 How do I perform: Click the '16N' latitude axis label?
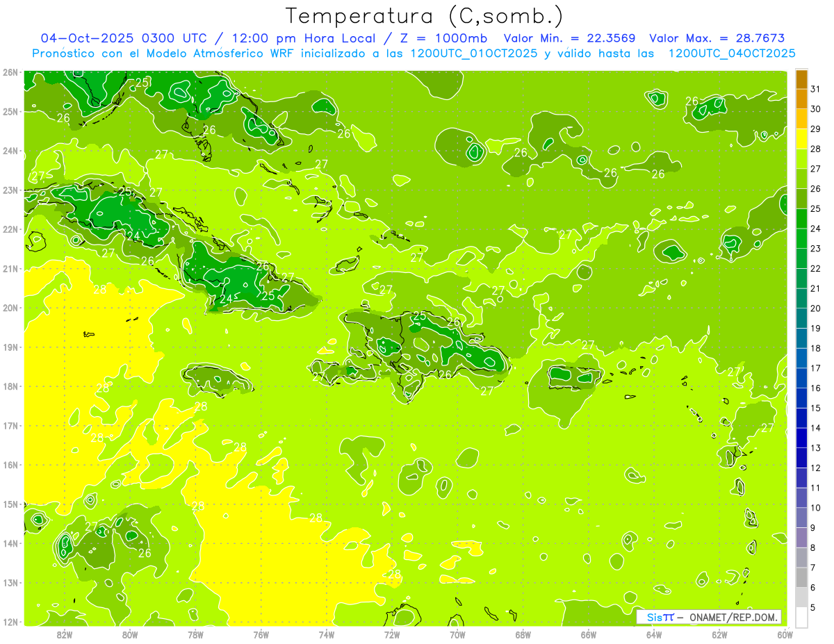[x=10, y=465]
